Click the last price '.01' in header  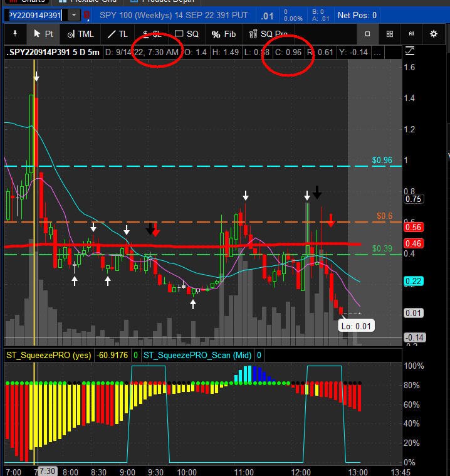268,16
